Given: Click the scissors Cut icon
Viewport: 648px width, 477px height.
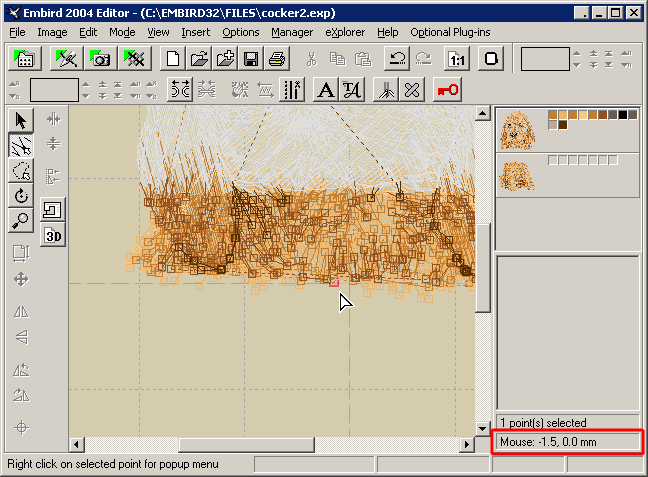Looking at the screenshot, I should (x=312, y=59).
